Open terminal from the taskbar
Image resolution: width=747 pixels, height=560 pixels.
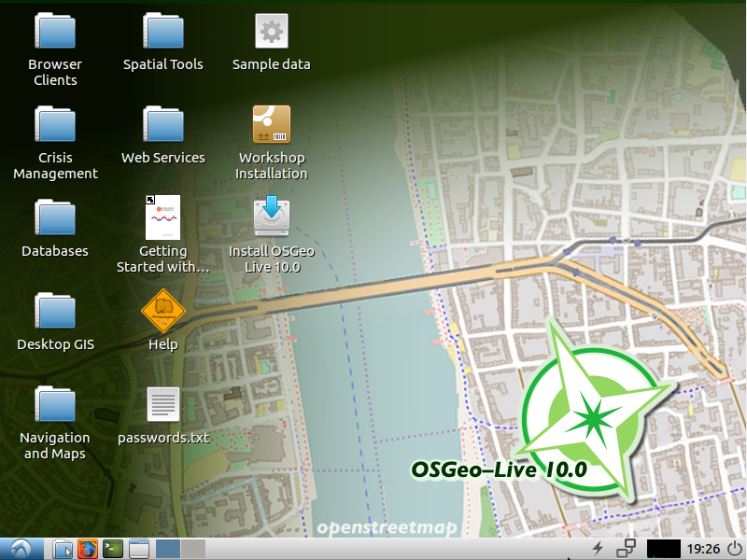113,549
